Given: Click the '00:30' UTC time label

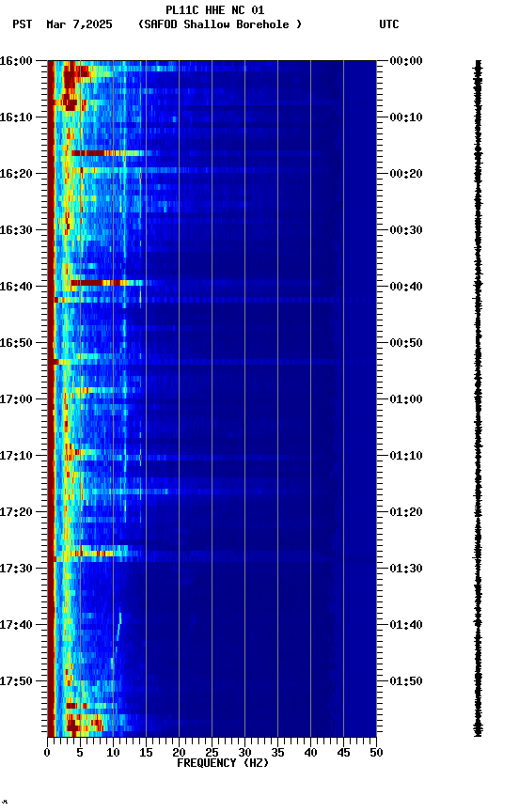Looking at the screenshot, I should (406, 230).
